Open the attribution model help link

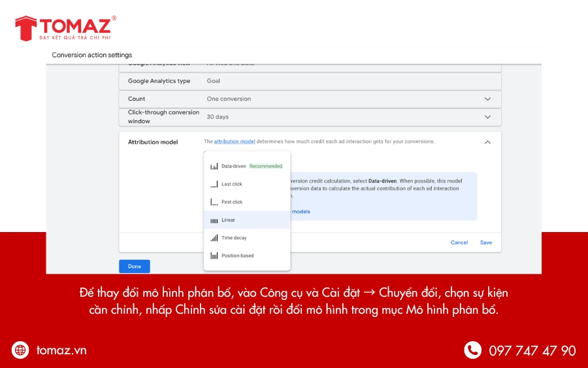(x=234, y=142)
